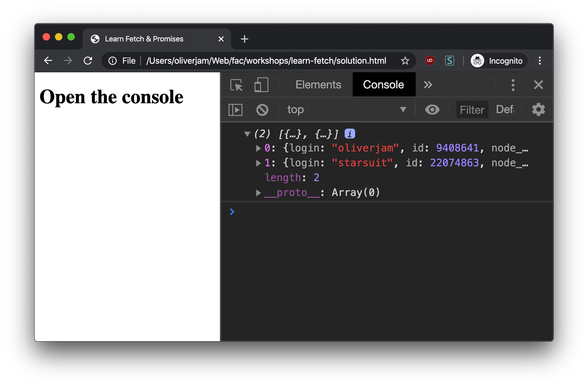
Task: Collapse the logged two-item array
Action: click(247, 134)
